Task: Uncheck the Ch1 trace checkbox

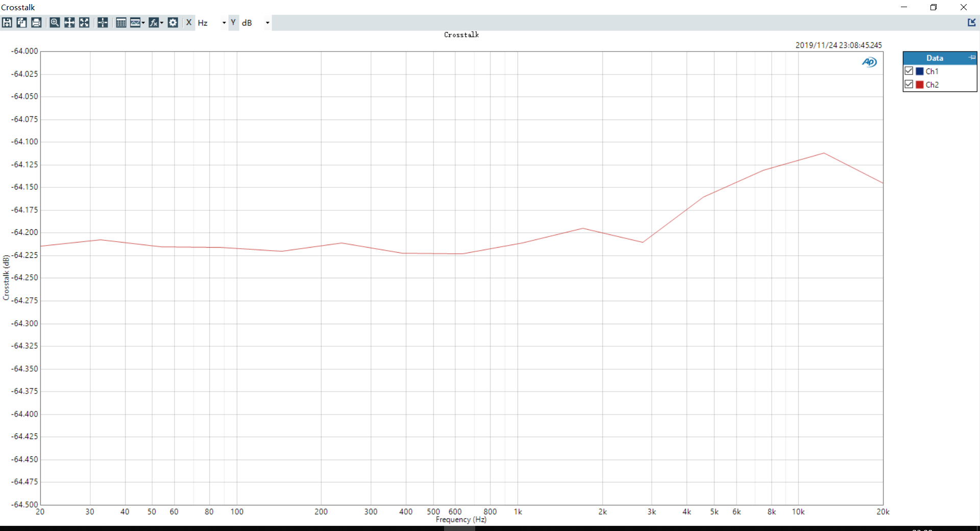Action: coord(909,71)
